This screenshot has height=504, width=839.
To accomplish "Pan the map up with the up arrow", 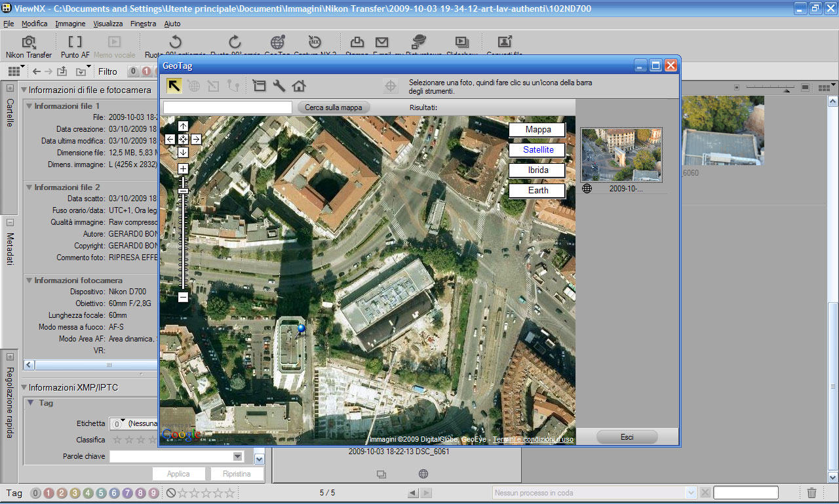I will [x=183, y=126].
